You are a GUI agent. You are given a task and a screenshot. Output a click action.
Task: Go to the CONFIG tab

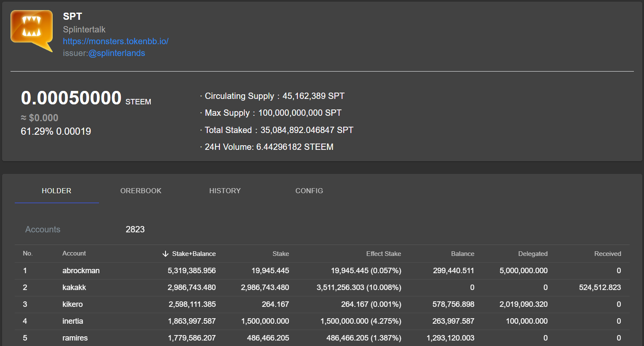[x=309, y=191]
